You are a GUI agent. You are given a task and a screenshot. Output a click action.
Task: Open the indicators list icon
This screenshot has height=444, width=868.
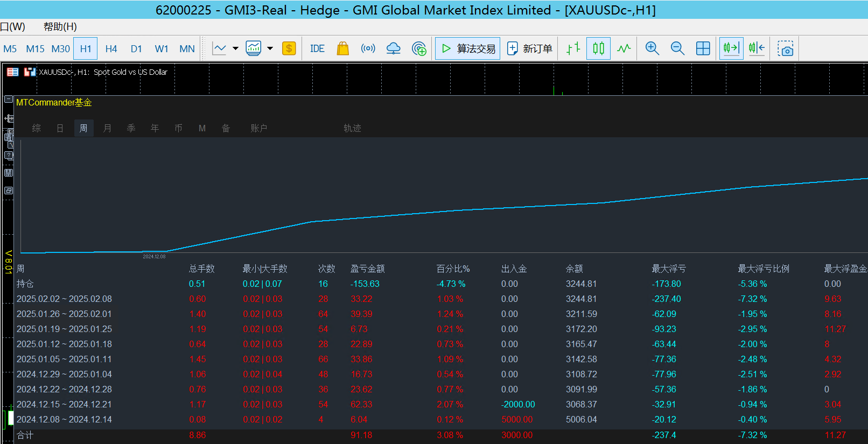point(254,49)
